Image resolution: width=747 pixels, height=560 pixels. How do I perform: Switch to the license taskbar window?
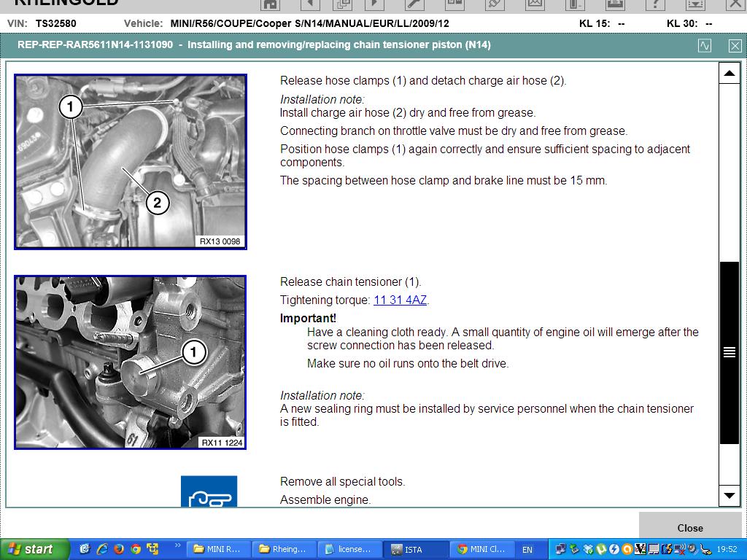pos(348,549)
